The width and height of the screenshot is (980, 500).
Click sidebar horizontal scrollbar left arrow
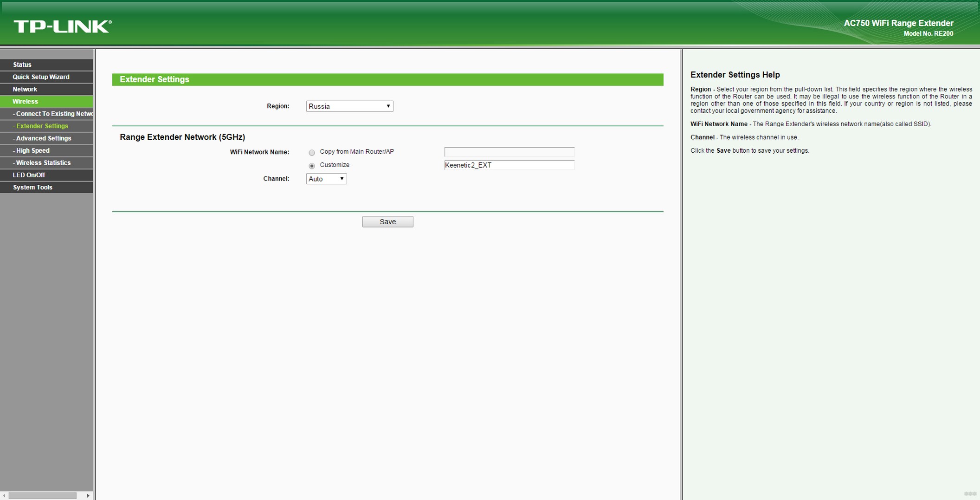coord(4,496)
